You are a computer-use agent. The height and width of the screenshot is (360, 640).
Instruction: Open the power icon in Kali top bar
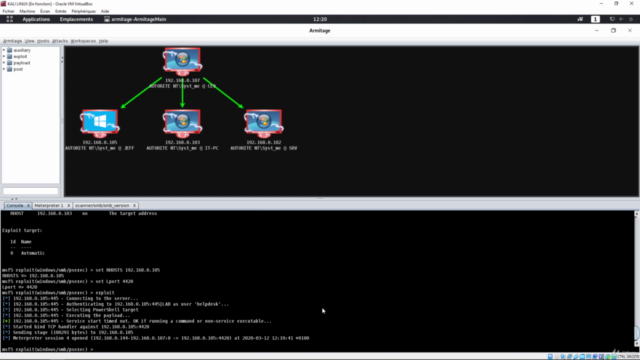click(x=631, y=19)
